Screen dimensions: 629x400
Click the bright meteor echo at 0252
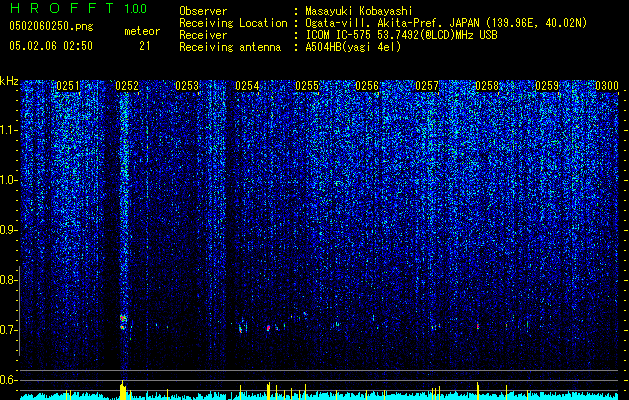click(123, 322)
